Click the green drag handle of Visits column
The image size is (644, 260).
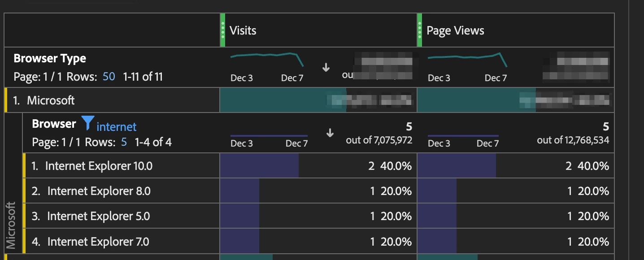[x=222, y=30]
